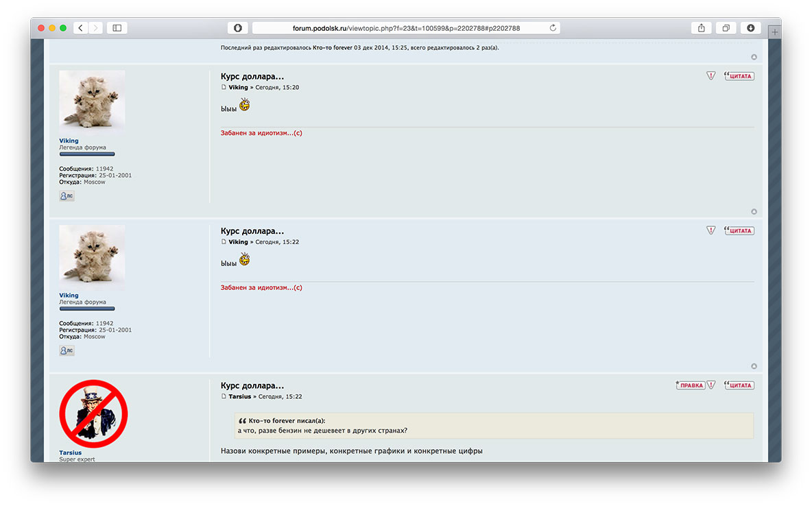Toggle the Safari sidebar button

click(117, 28)
